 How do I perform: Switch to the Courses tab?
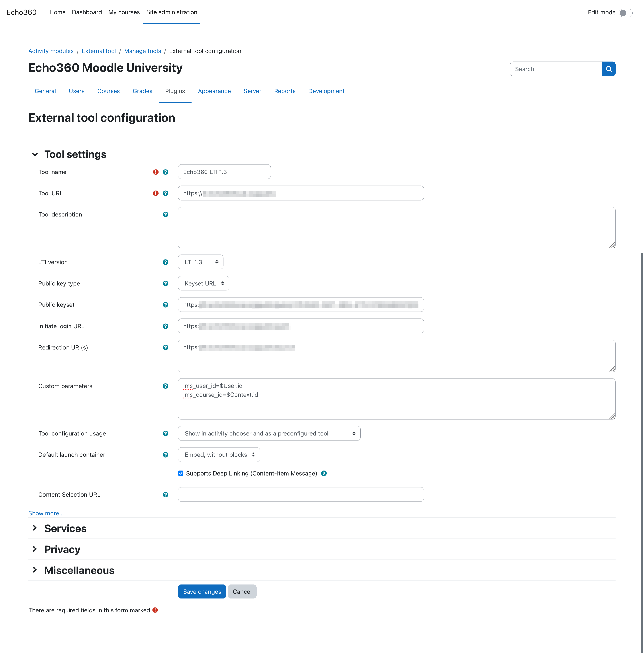pyautogui.click(x=109, y=91)
